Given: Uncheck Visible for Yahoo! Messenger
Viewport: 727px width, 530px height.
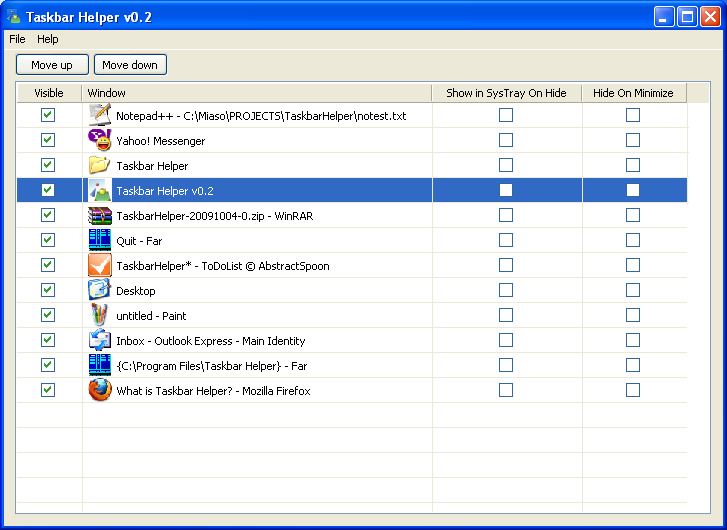Looking at the screenshot, I should (x=48, y=140).
